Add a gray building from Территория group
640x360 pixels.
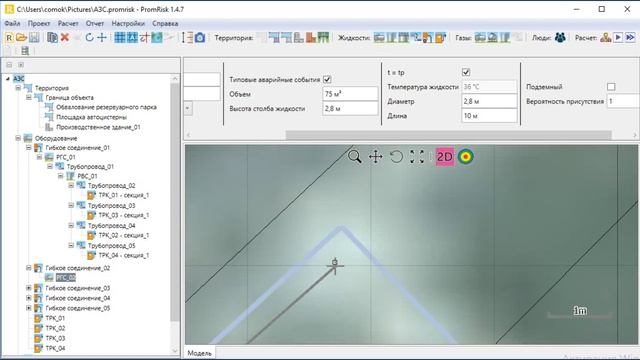(x=299, y=38)
